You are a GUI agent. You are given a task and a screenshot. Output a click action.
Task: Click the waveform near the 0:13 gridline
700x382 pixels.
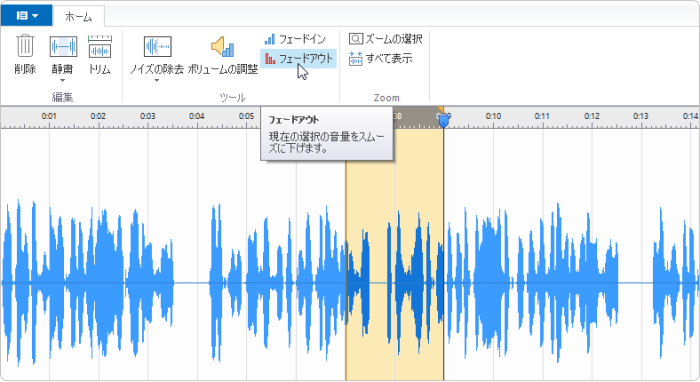pyautogui.click(x=641, y=283)
